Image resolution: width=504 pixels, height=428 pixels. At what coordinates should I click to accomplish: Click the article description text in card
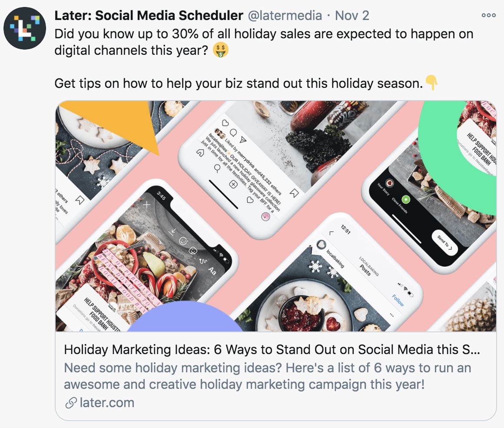click(x=268, y=376)
